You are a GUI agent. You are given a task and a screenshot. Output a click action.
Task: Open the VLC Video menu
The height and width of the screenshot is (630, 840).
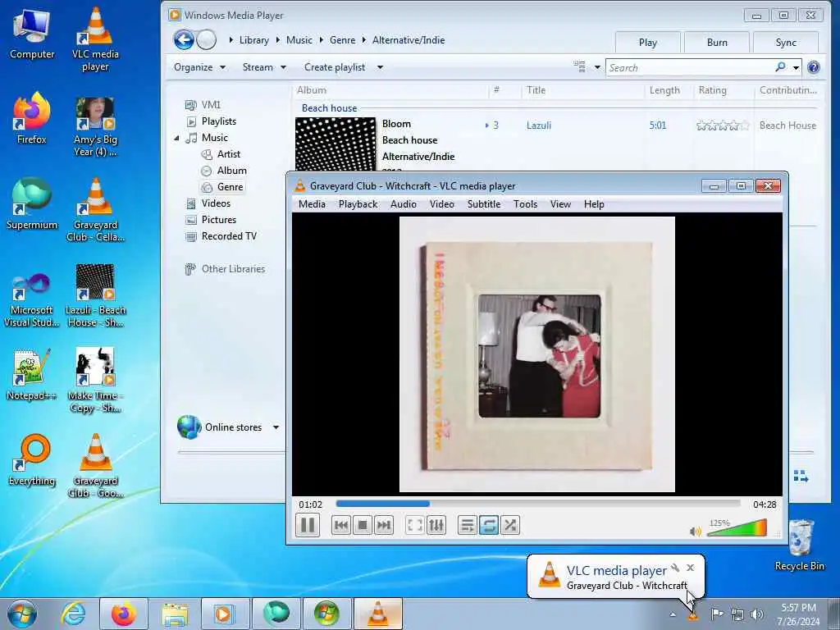pos(442,204)
